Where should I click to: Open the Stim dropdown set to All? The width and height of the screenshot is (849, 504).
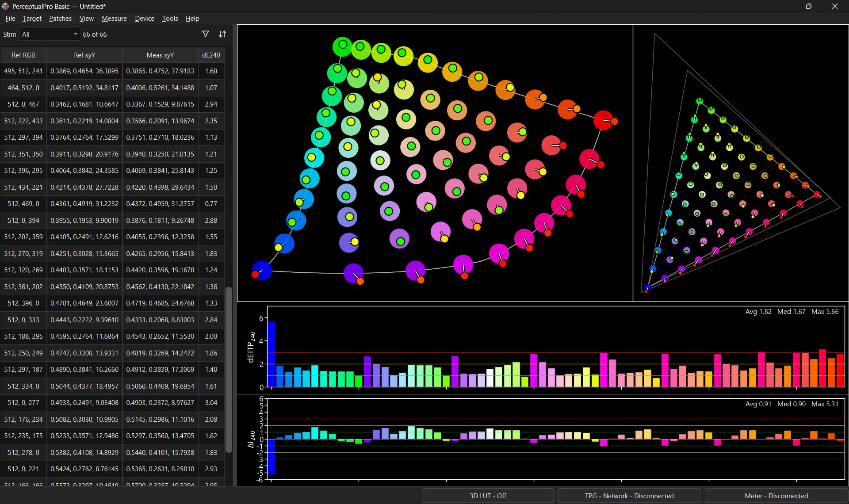tap(50, 34)
